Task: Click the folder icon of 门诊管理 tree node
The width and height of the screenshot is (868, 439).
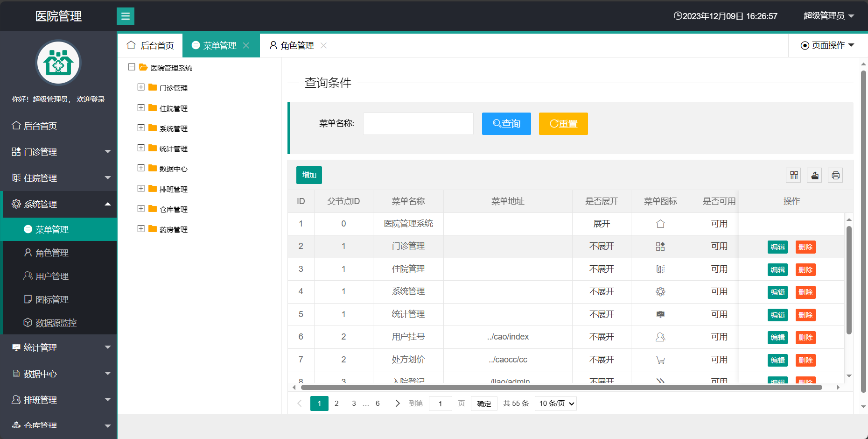Action: [x=153, y=87]
